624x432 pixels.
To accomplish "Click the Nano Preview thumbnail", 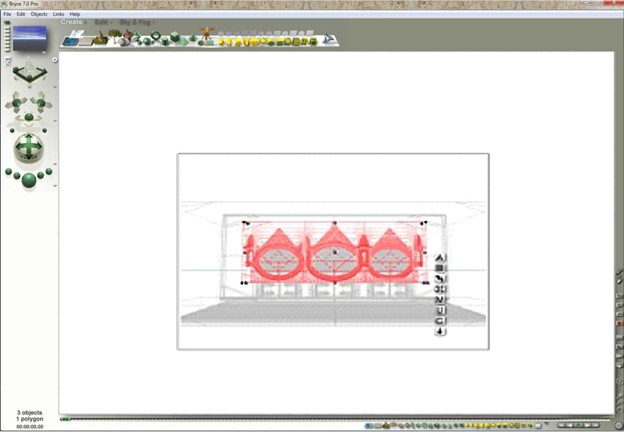I will pos(30,38).
